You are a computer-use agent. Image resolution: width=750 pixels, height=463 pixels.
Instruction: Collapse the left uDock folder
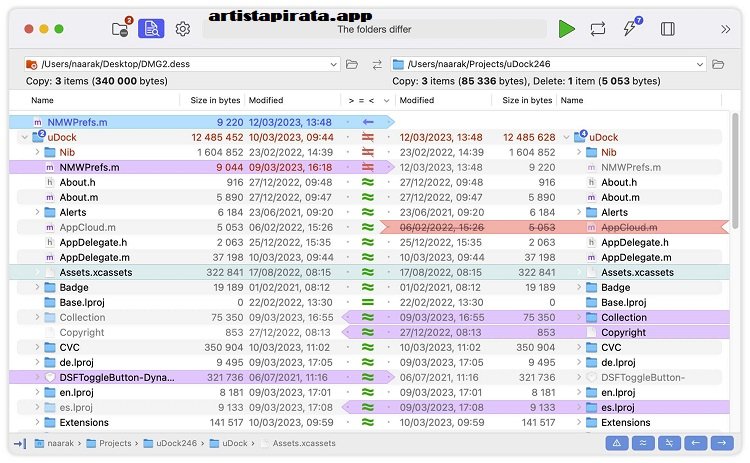pyautogui.click(x=24, y=137)
